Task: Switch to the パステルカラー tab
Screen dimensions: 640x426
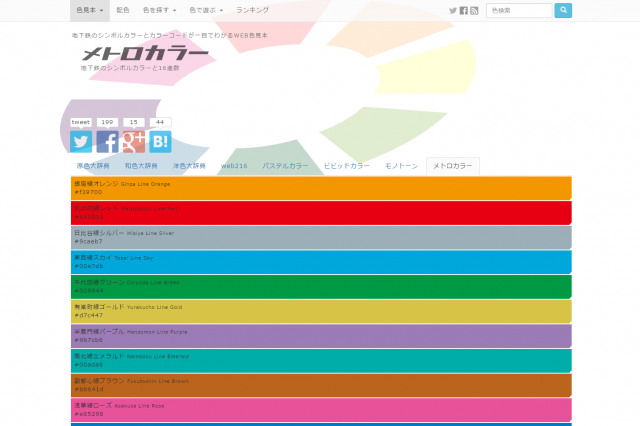Action: [285, 166]
